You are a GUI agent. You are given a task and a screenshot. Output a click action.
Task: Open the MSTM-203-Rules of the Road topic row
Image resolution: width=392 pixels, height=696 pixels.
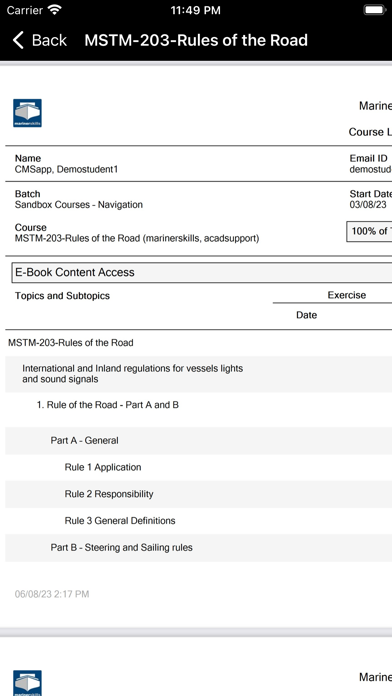coord(198,343)
